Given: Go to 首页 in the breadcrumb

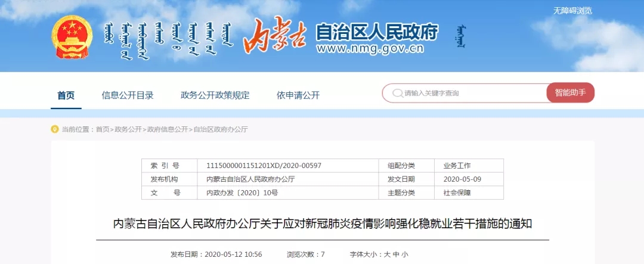Looking at the screenshot, I should click(103, 129).
